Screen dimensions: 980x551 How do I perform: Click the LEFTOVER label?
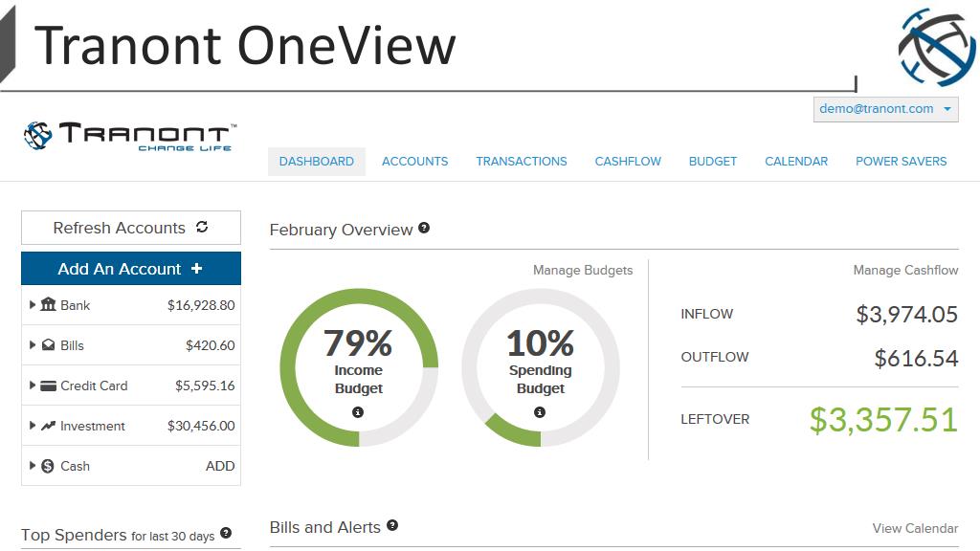[715, 419]
